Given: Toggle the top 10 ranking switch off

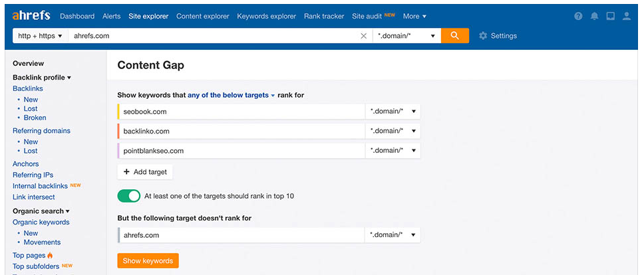Looking at the screenshot, I should (x=129, y=196).
